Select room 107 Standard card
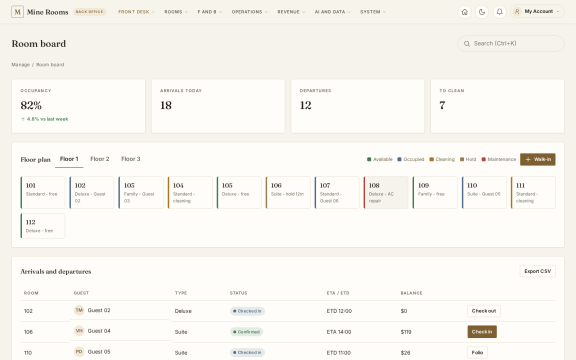The height and width of the screenshot is (360, 576). [337, 192]
